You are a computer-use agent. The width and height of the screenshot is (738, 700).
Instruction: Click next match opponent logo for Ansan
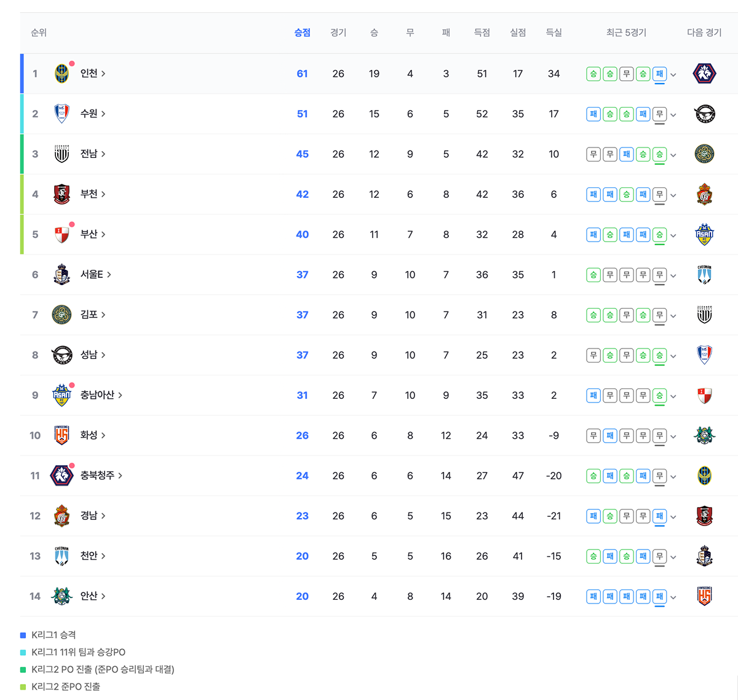coord(704,596)
